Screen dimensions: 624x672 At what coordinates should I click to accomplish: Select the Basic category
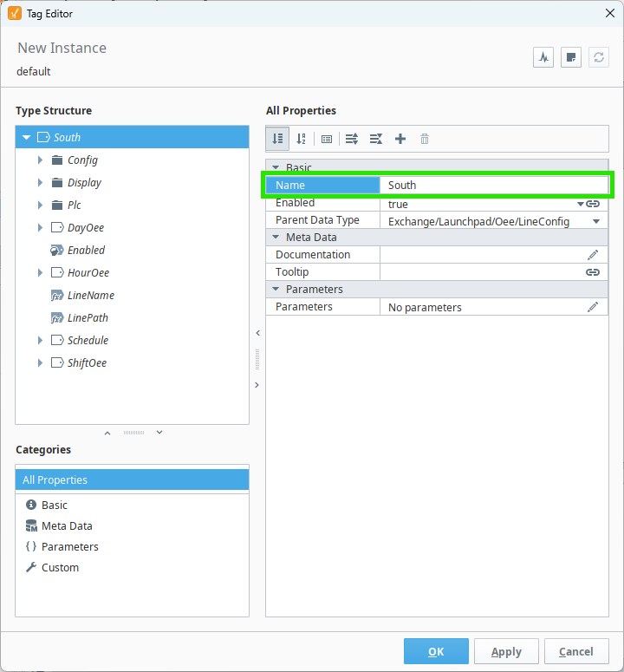[x=54, y=505]
